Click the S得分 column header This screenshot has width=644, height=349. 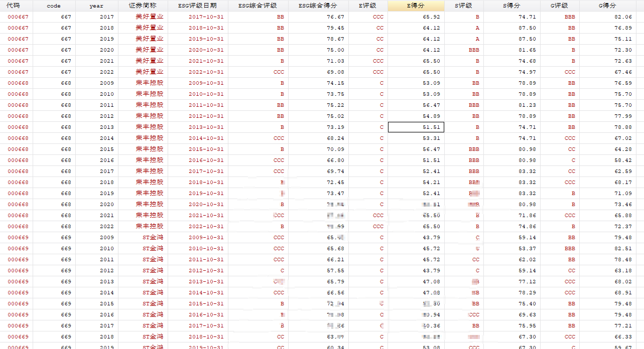[512, 6]
